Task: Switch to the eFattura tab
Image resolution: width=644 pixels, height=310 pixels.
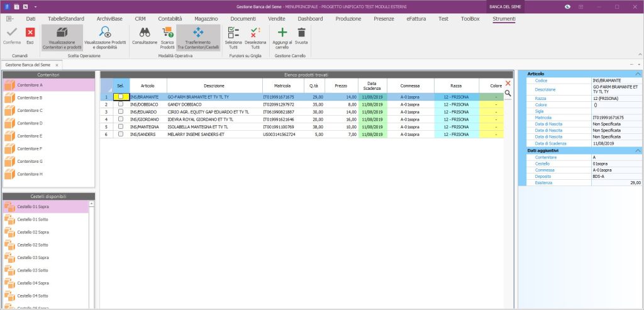Action: pos(416,19)
